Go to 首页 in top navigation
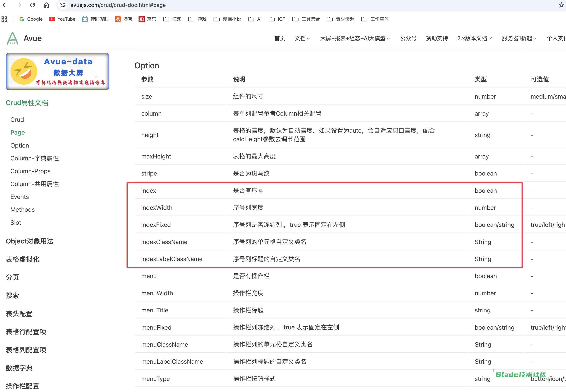 (280, 38)
